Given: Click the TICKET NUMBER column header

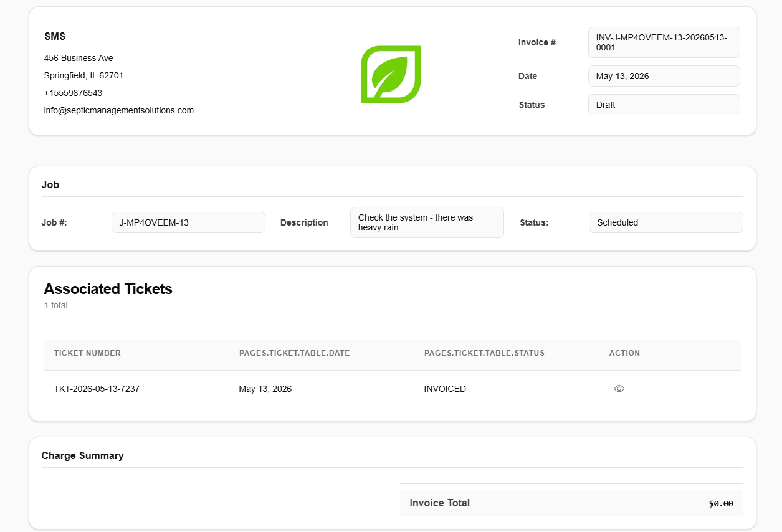Looking at the screenshot, I should (87, 353).
